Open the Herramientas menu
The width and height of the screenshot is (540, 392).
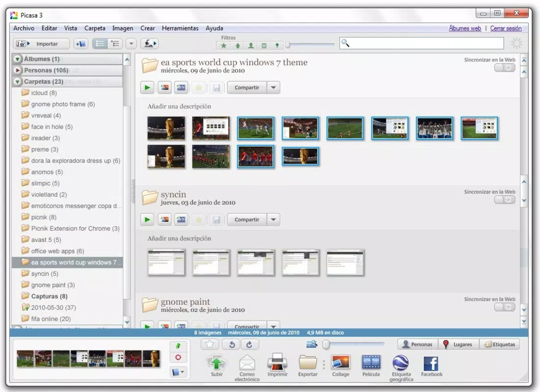click(x=180, y=28)
